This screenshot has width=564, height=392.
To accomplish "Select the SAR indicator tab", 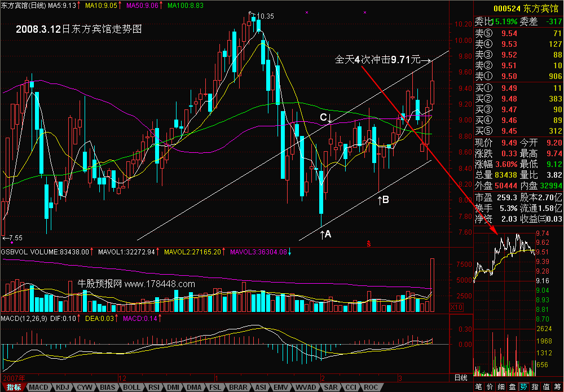I will tap(331, 387).
